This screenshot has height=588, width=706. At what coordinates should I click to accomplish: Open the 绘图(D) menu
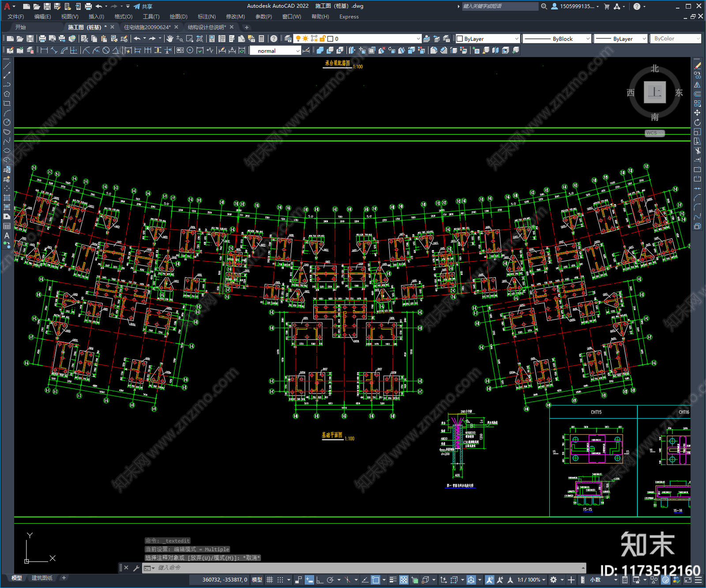[178, 17]
